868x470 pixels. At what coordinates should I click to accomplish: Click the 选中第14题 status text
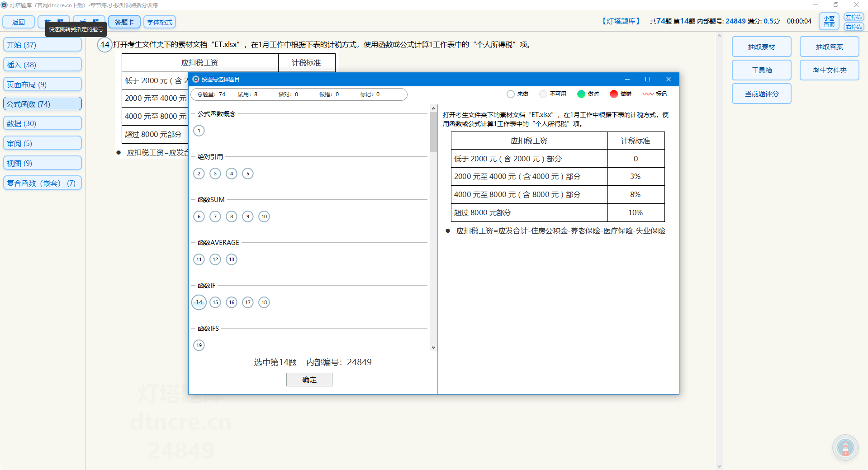click(x=275, y=362)
